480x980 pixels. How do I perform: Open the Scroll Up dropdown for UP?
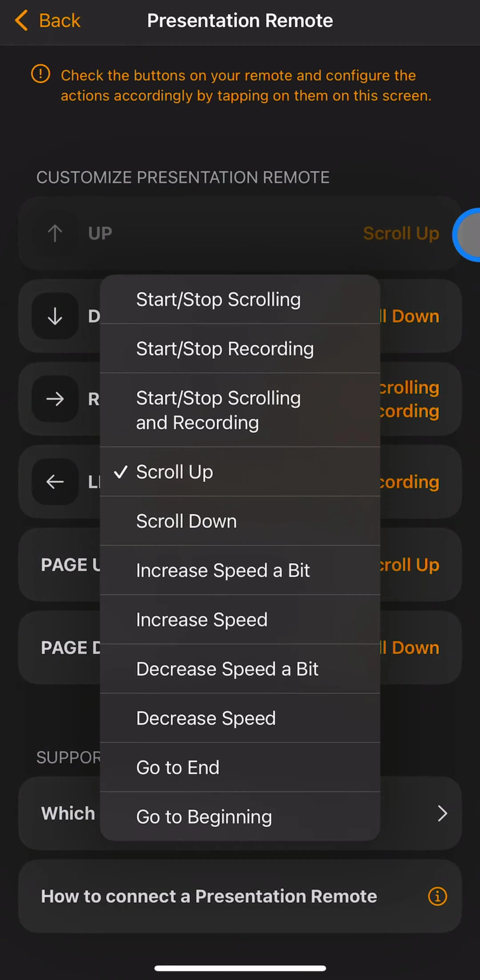tap(401, 233)
